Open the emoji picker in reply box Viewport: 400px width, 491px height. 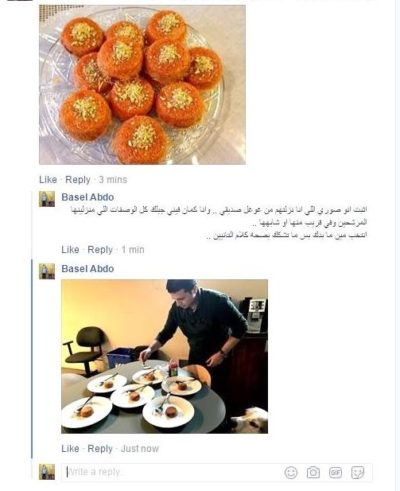tap(291, 472)
